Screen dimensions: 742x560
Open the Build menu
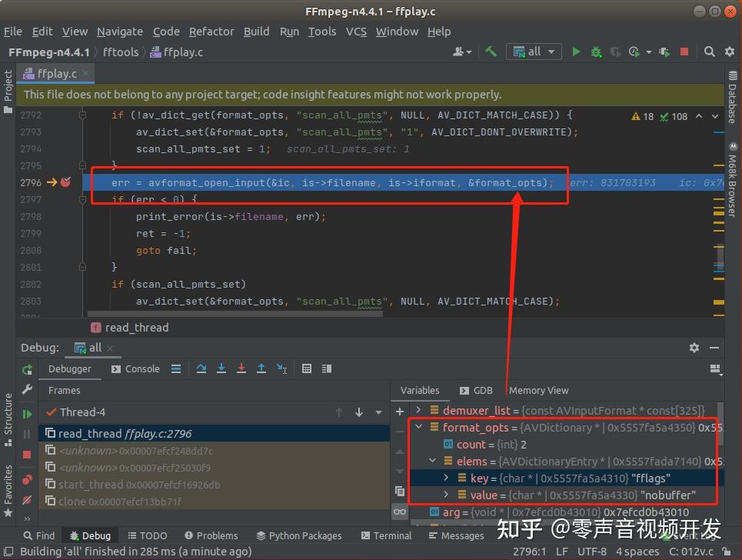[257, 32]
